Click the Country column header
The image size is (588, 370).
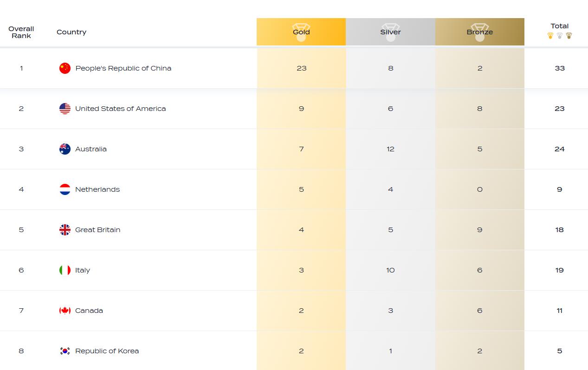pyautogui.click(x=71, y=32)
